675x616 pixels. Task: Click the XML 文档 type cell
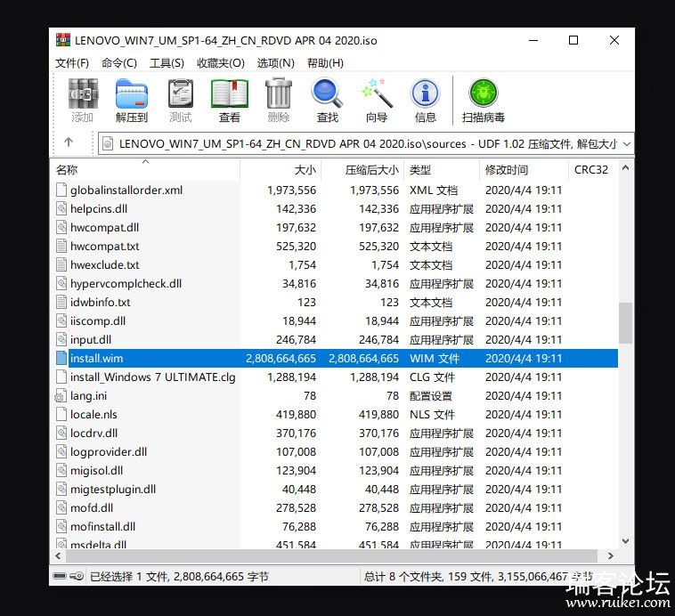pyautogui.click(x=434, y=190)
